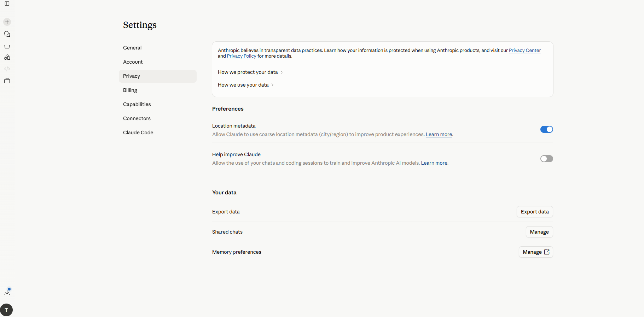
Task: Toggle the sidebar panel icon
Action: 7,4
